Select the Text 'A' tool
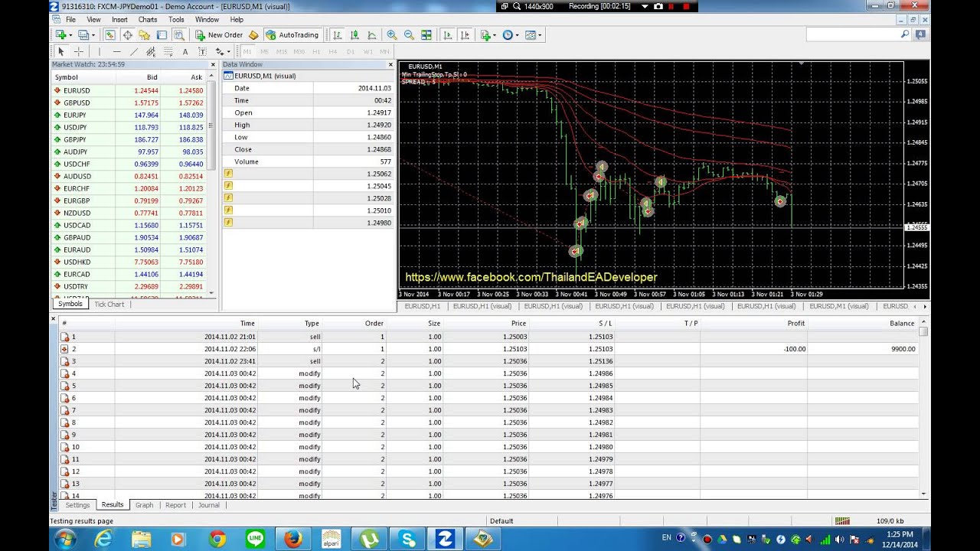Viewport: 980px width, 551px height. click(x=185, y=51)
